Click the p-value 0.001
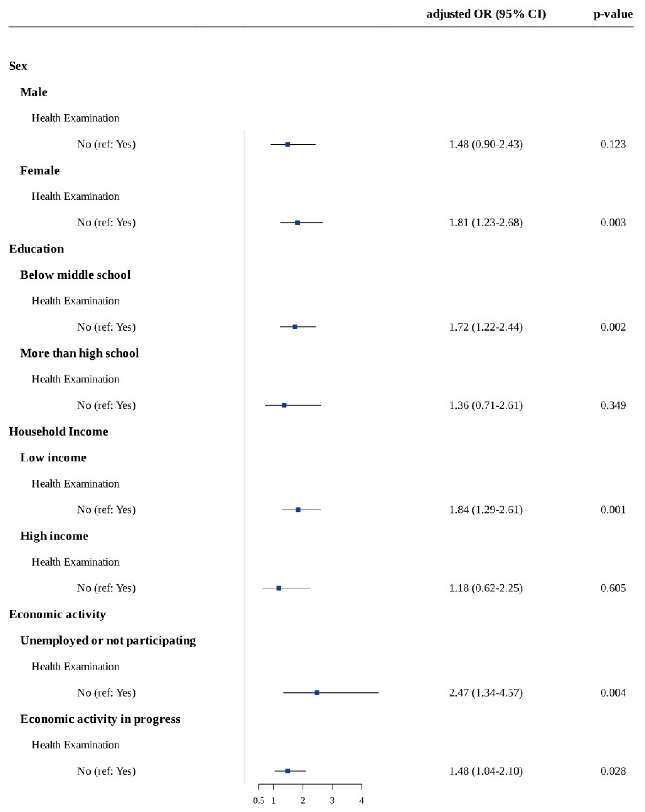This screenshot has height=812, width=645. (x=613, y=509)
